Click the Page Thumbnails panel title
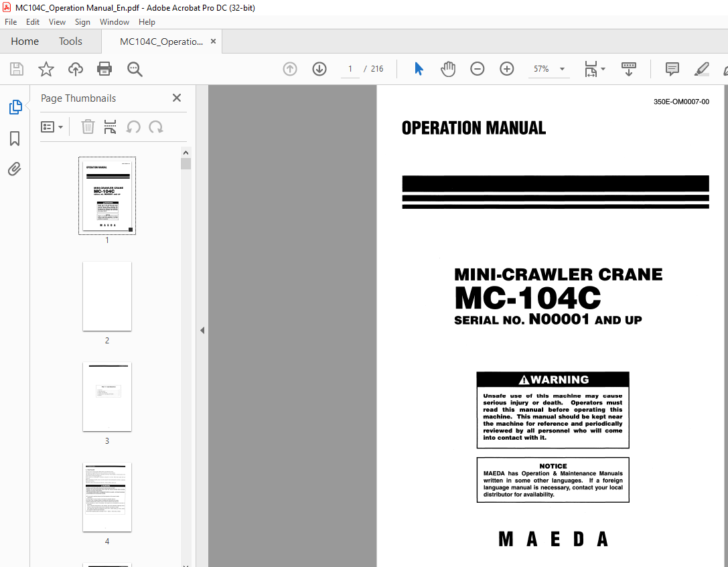Screen dimensions: 728x567 78,98
